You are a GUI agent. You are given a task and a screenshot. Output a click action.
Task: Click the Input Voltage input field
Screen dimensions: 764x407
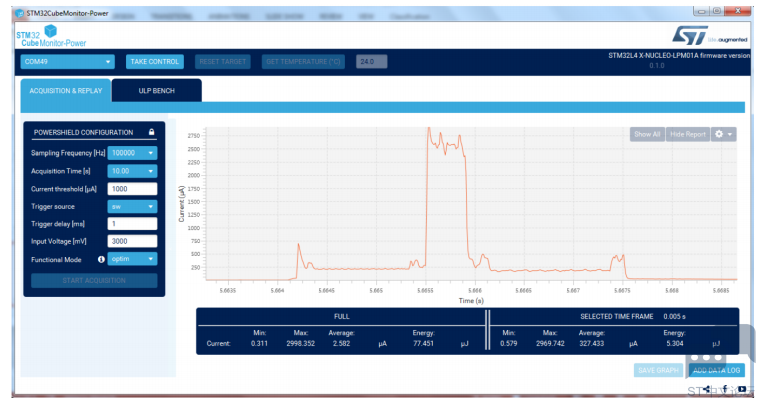point(132,241)
